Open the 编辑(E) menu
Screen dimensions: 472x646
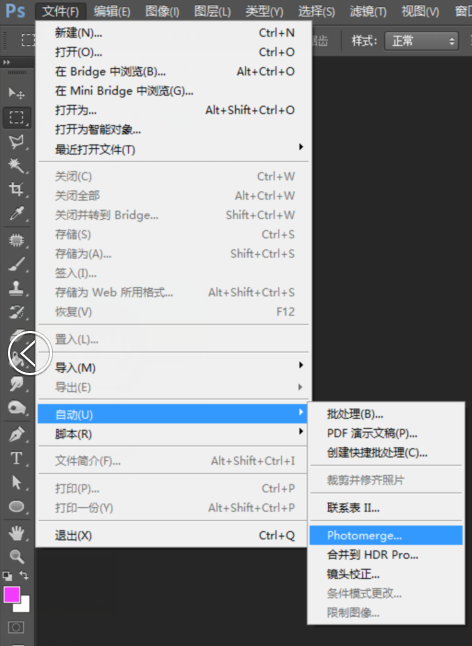click(112, 11)
